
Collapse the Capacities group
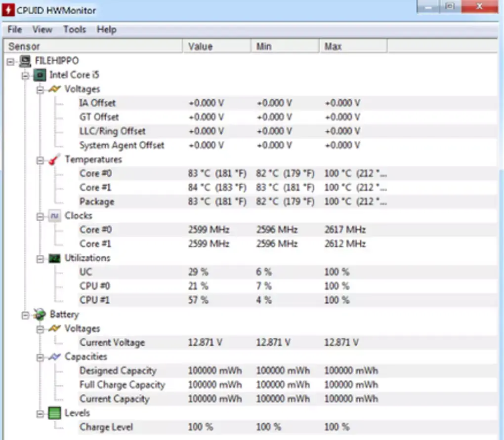point(40,358)
